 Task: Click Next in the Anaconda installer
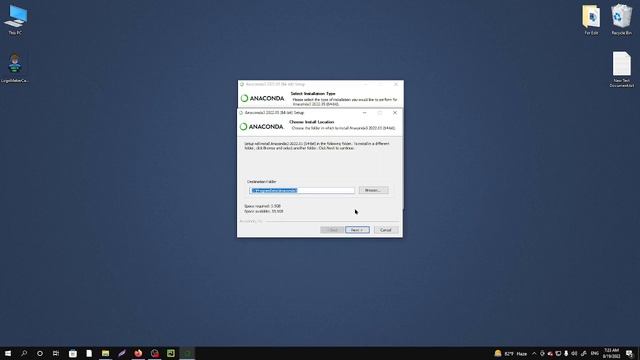[357, 230]
